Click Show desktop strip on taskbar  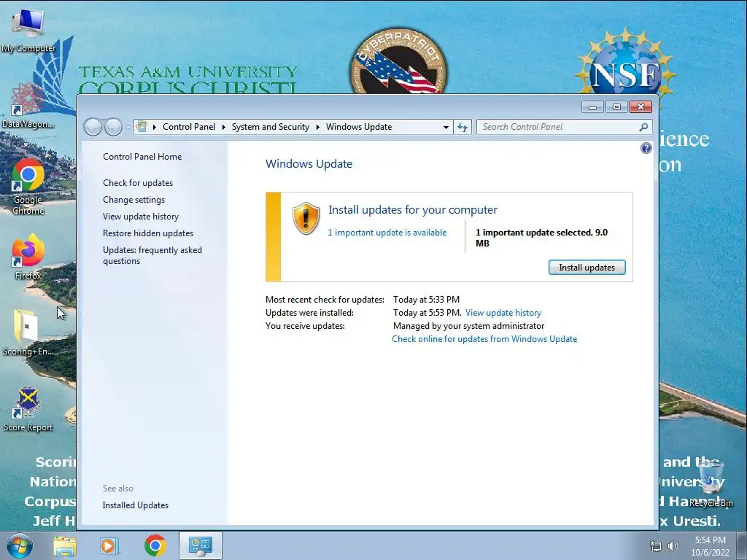pyautogui.click(x=742, y=545)
